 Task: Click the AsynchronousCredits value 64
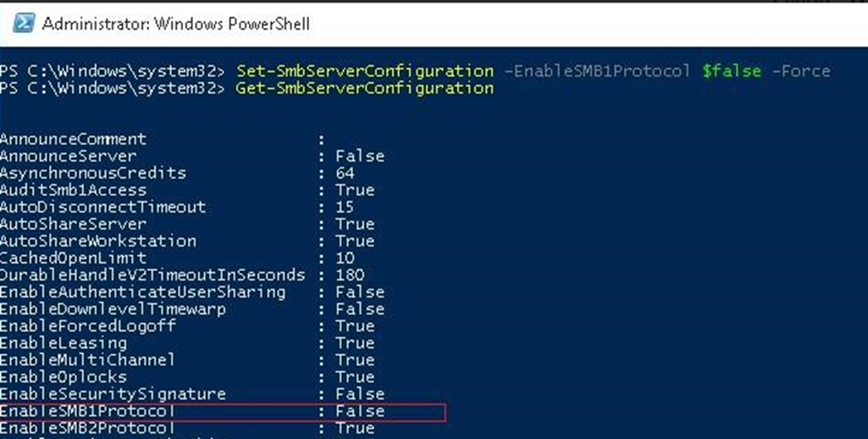345,173
